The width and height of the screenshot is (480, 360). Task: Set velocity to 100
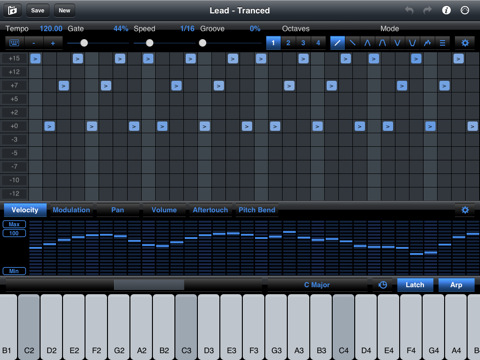14,233
